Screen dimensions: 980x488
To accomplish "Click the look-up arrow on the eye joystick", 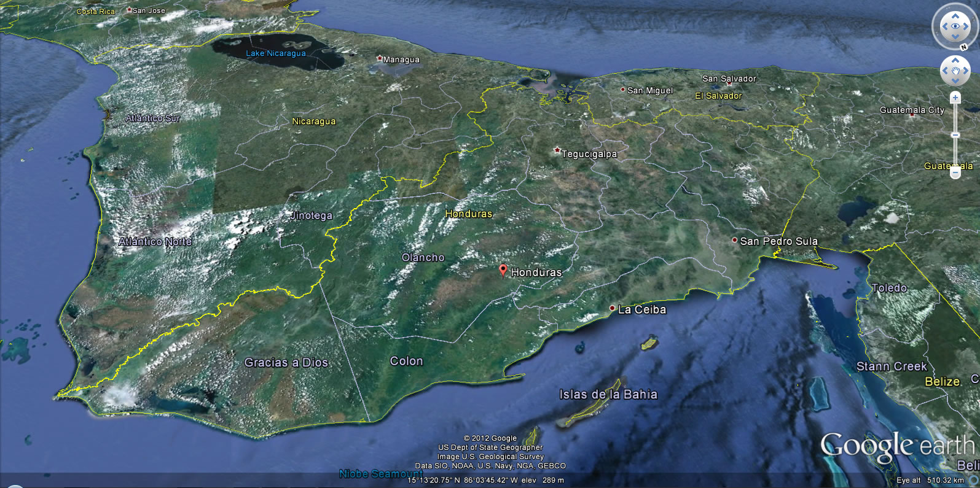I will click(955, 16).
